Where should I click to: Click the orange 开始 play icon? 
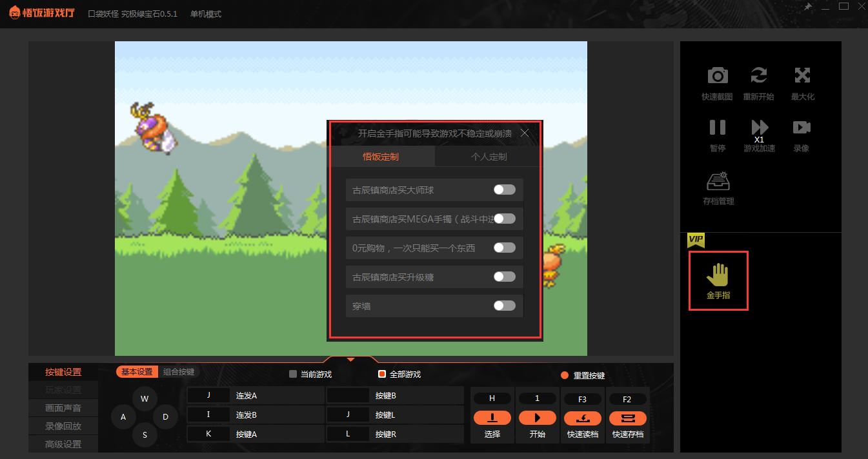coord(537,418)
